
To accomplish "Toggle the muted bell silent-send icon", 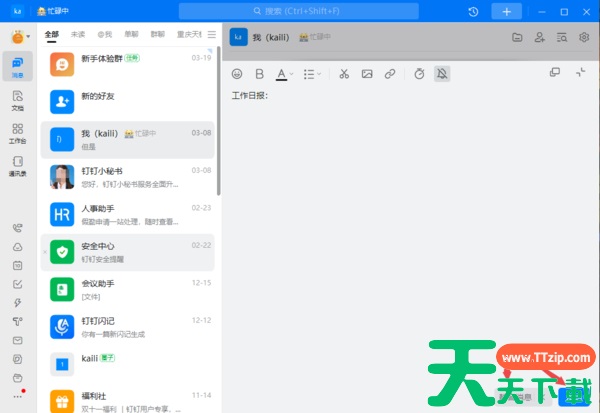I will point(442,73).
